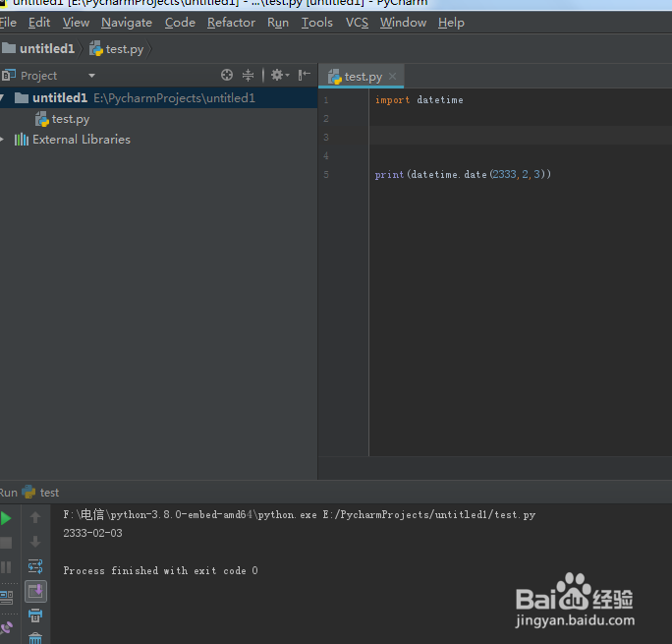Click the down arrow stack trace icon
This screenshot has height=644, width=672.
click(35, 542)
